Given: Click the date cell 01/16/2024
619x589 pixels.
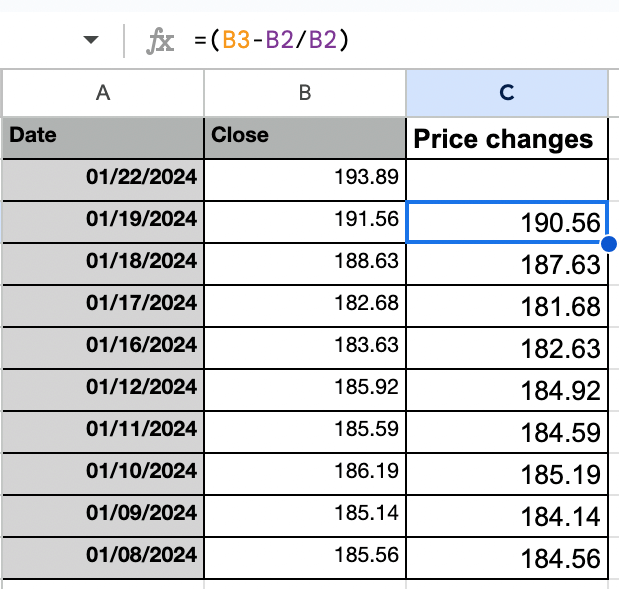Looking at the screenshot, I should 103,348.
